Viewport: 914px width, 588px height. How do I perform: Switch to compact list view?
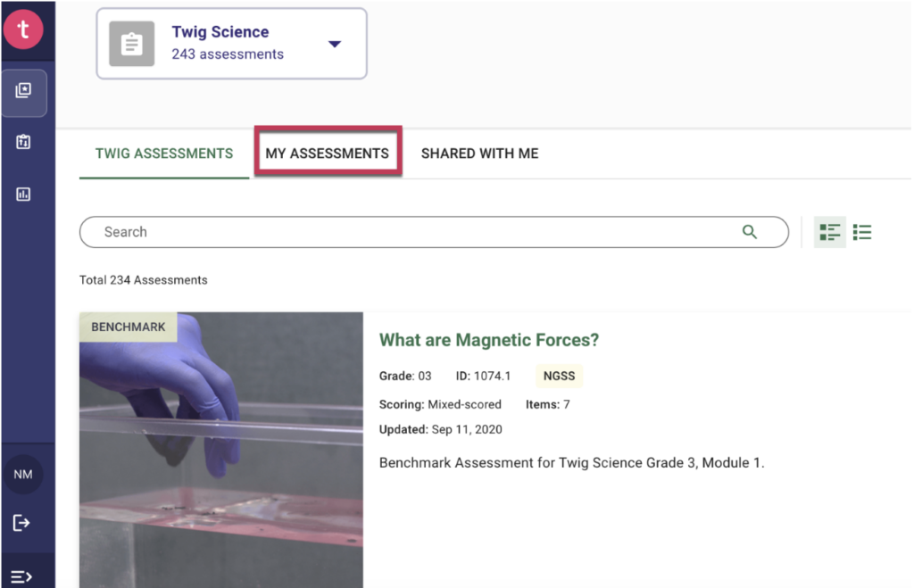[862, 233]
